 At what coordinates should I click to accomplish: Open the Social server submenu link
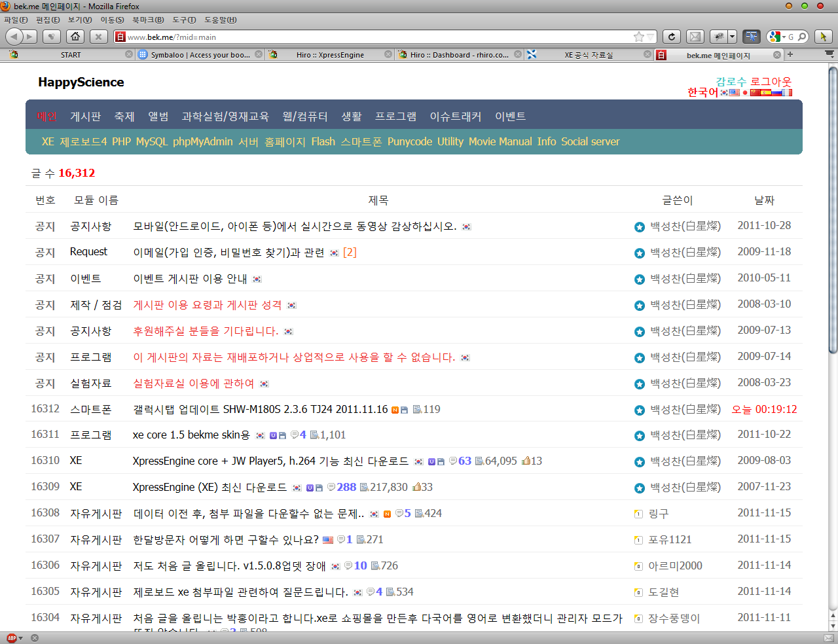[x=590, y=141]
